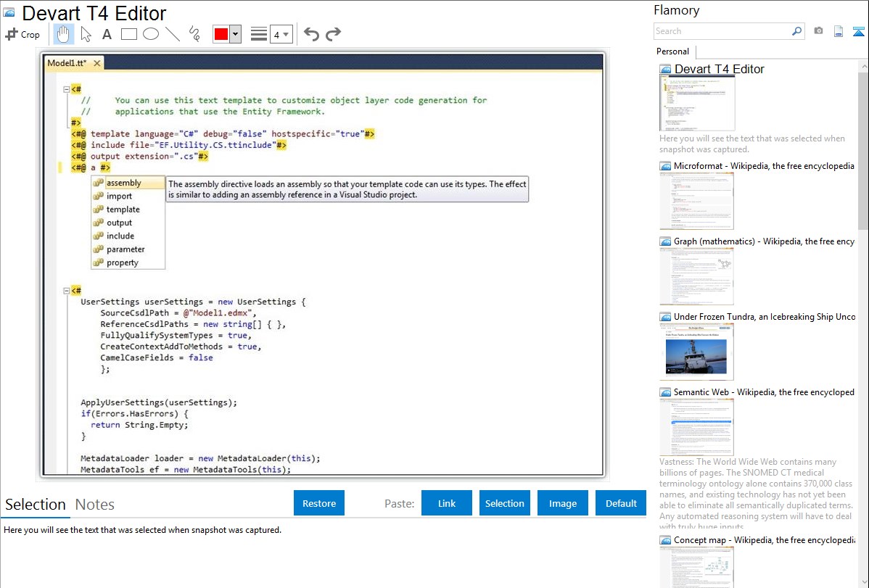Viewport: 869px width, 588px height.
Task: Redo the last annotation
Action: coord(333,34)
